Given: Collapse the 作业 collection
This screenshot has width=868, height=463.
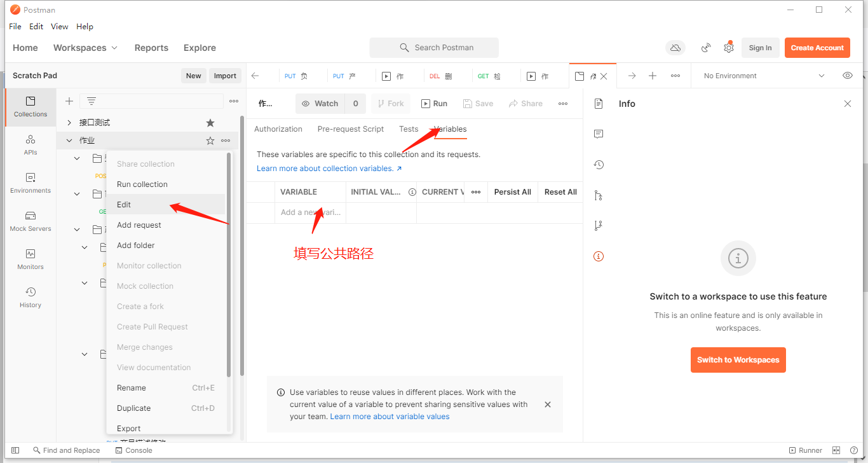Looking at the screenshot, I should click(x=69, y=141).
